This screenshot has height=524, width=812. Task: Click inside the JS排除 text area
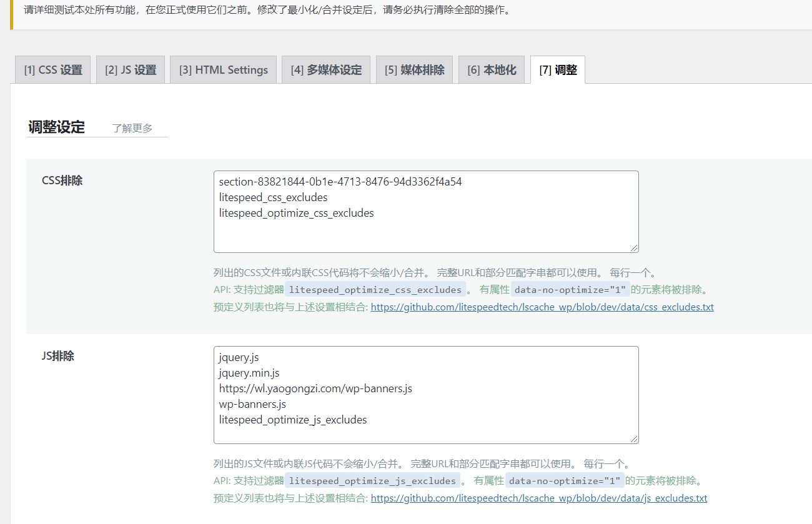click(426, 395)
